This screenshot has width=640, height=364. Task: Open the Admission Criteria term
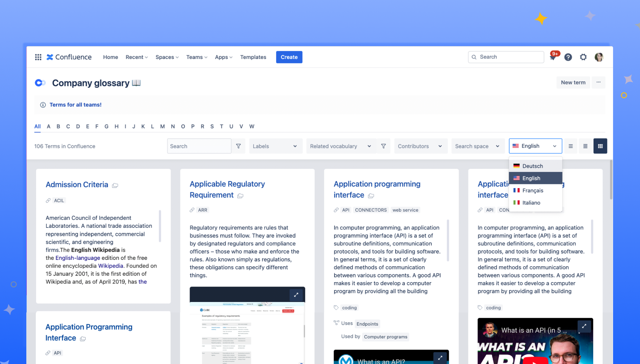tap(77, 185)
